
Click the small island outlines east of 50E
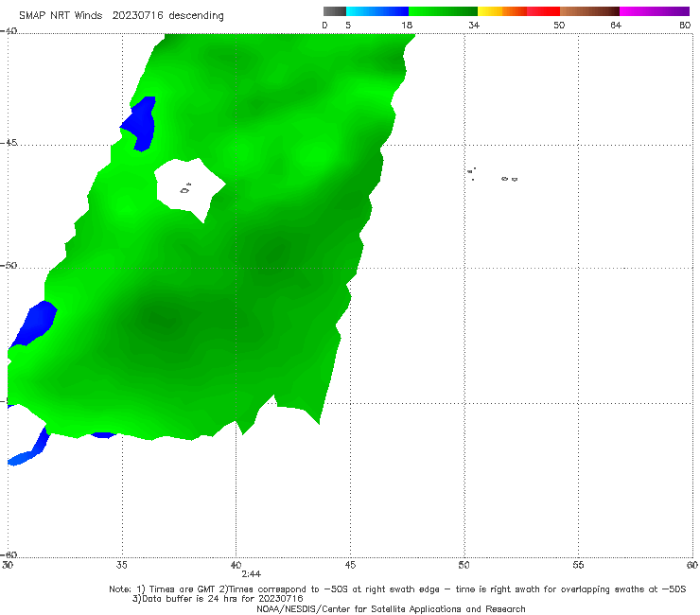tap(493, 175)
